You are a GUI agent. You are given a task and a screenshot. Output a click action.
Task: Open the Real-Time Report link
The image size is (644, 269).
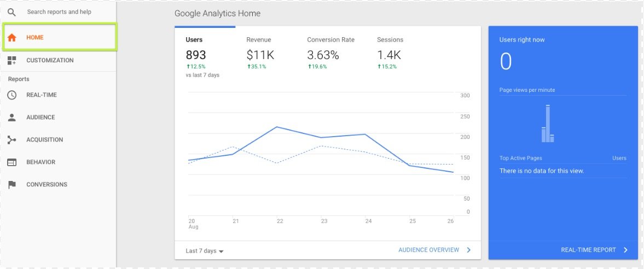point(588,250)
